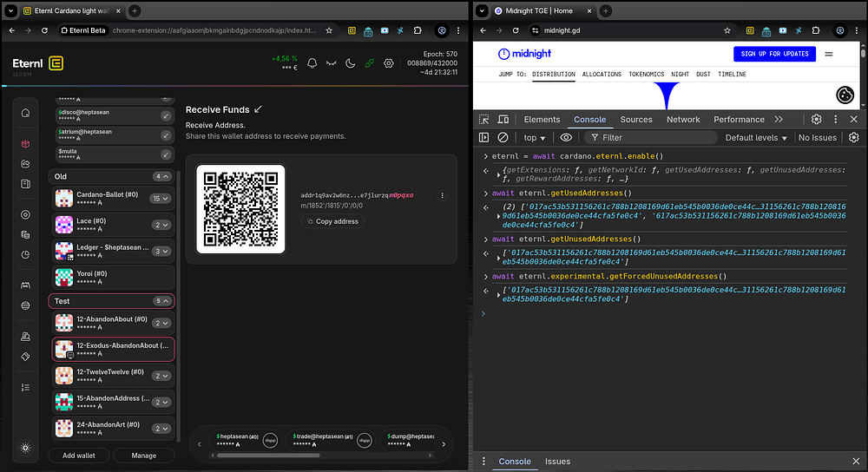Reload the midnight.gd page
868x472 pixels.
pyautogui.click(x=516, y=30)
